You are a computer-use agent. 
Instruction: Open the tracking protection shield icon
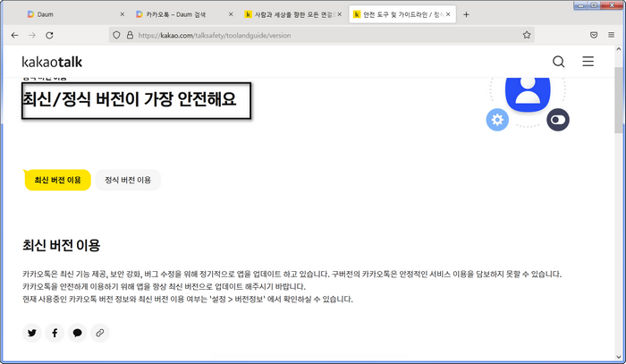tap(116, 35)
